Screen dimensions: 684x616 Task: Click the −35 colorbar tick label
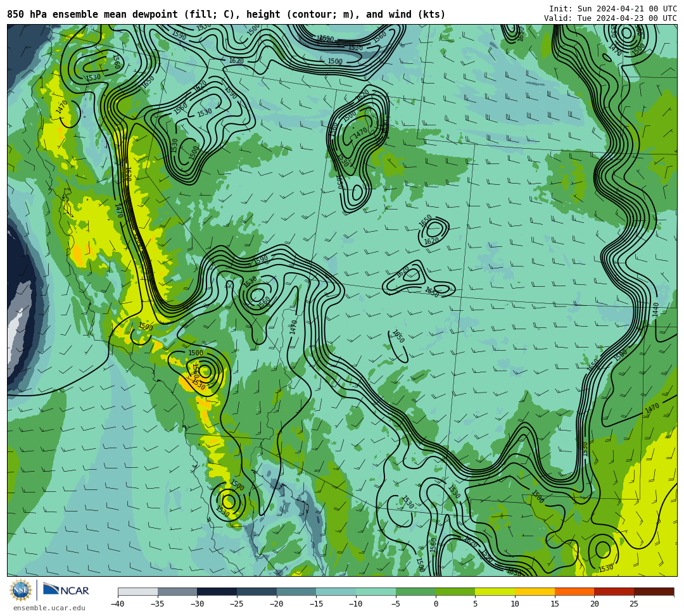point(158,604)
